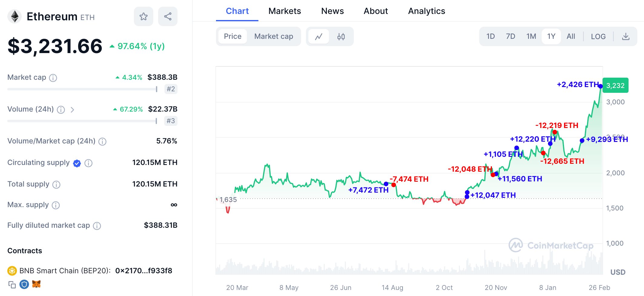Toggle LOG scale
Image resolution: width=644 pixels, height=296 pixels.
click(598, 36)
